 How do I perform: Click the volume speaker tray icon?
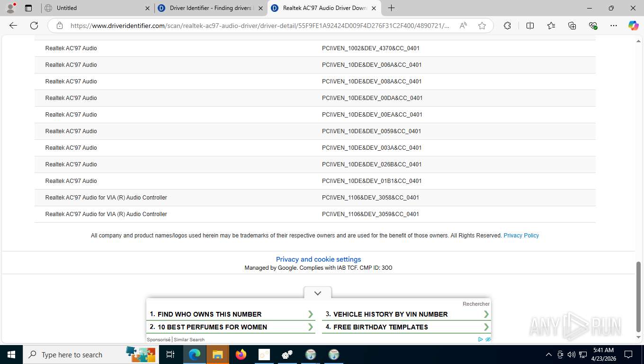tap(571, 355)
